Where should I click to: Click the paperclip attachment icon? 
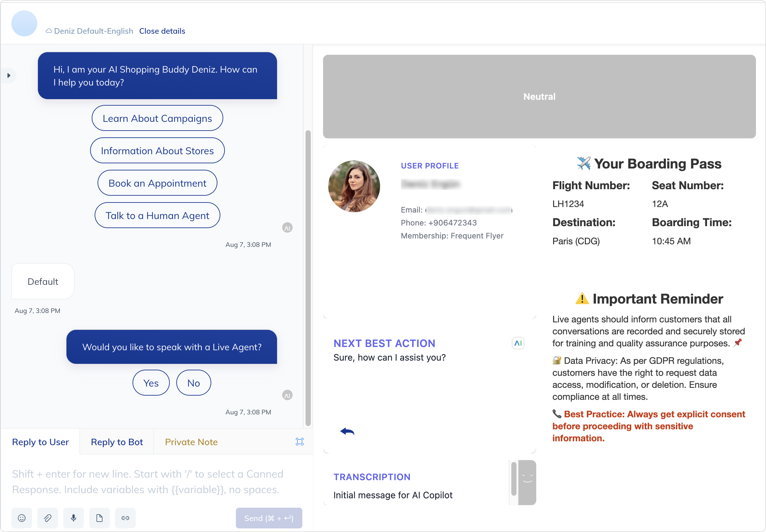(48, 518)
